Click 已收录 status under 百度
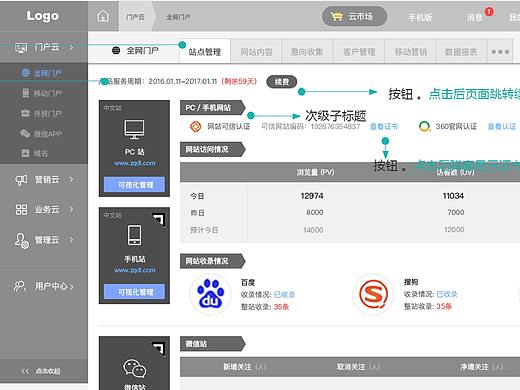The image size is (520, 390). 284,295
